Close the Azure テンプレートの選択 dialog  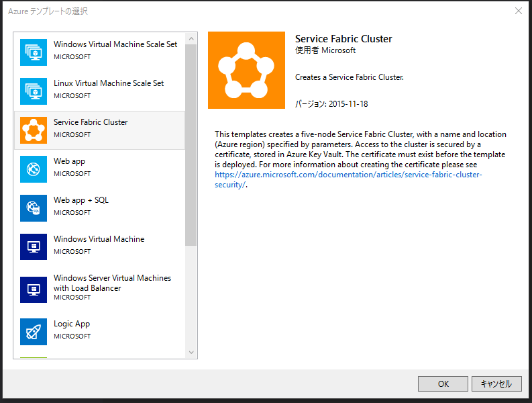pos(518,11)
